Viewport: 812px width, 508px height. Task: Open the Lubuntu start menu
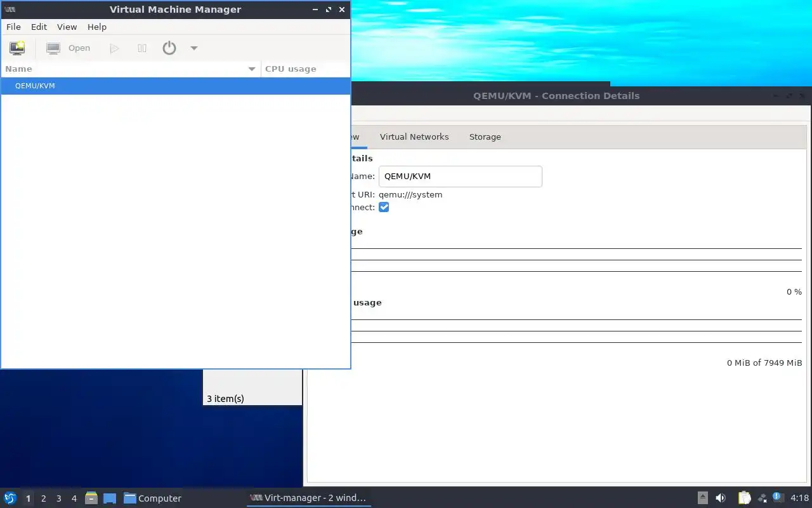10,498
